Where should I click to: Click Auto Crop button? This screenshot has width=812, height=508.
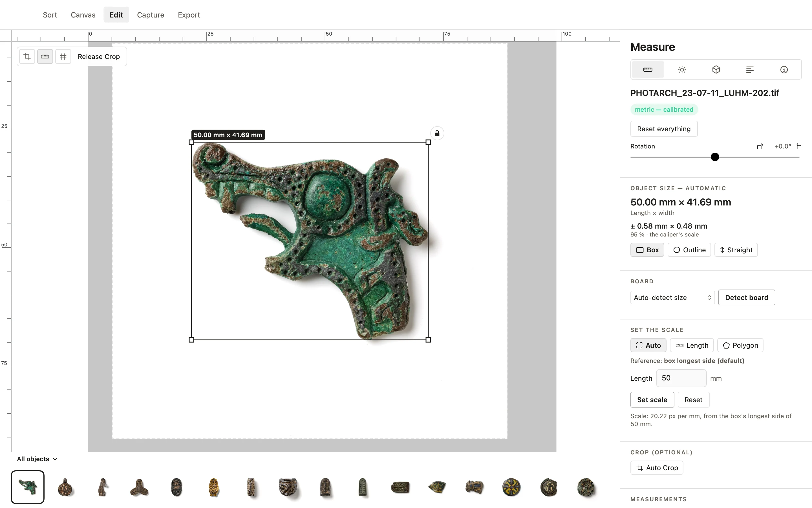[657, 468]
